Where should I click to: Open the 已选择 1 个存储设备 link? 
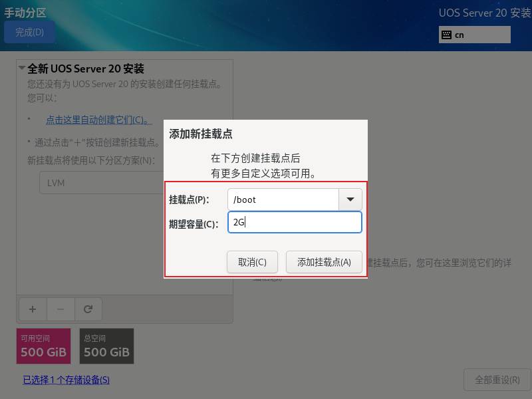coord(66,380)
